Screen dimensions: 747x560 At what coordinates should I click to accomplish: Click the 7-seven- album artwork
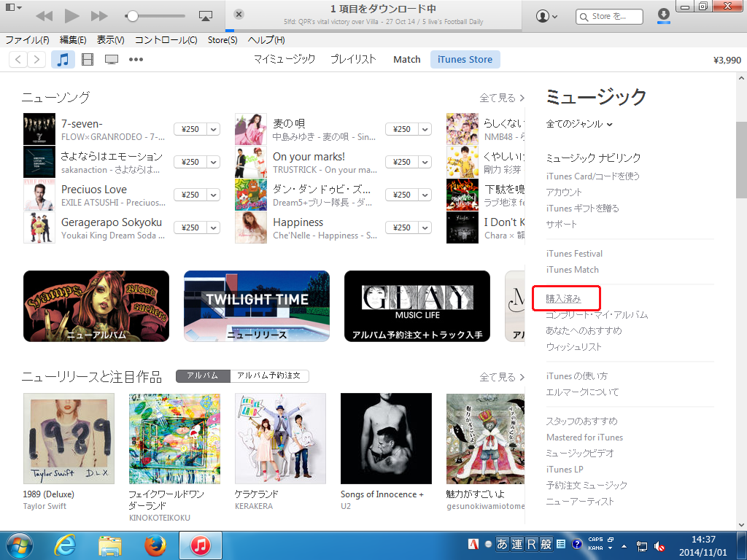tap(39, 129)
